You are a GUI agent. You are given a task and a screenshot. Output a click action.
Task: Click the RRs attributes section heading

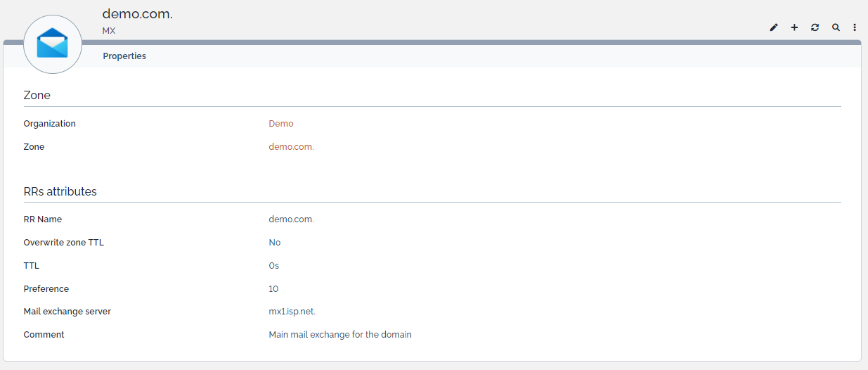click(x=60, y=191)
